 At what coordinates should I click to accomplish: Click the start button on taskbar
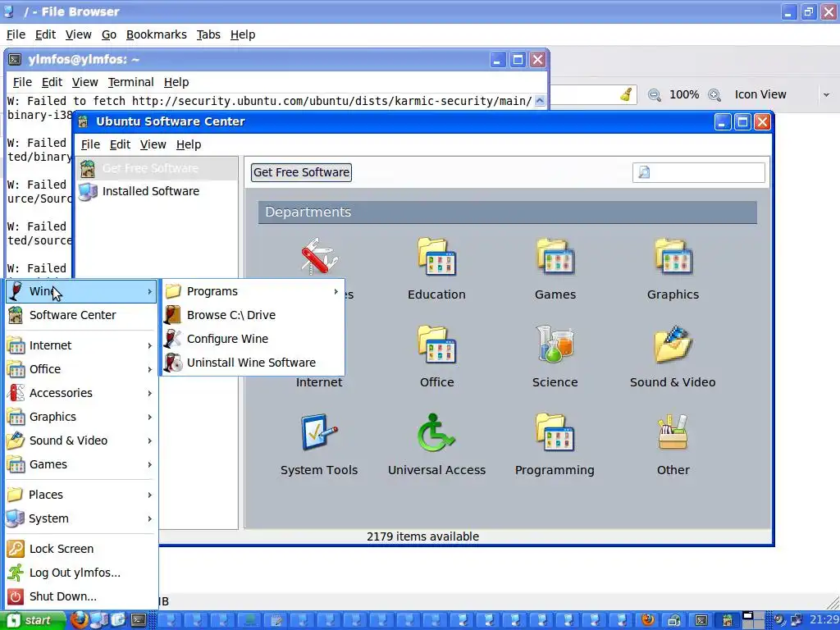click(31, 620)
